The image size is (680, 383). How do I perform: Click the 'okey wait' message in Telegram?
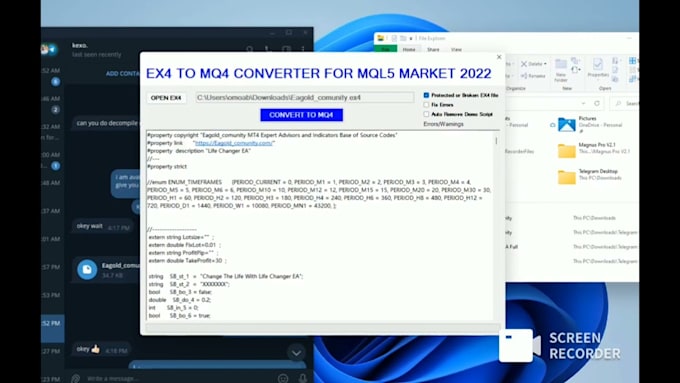[103, 226]
